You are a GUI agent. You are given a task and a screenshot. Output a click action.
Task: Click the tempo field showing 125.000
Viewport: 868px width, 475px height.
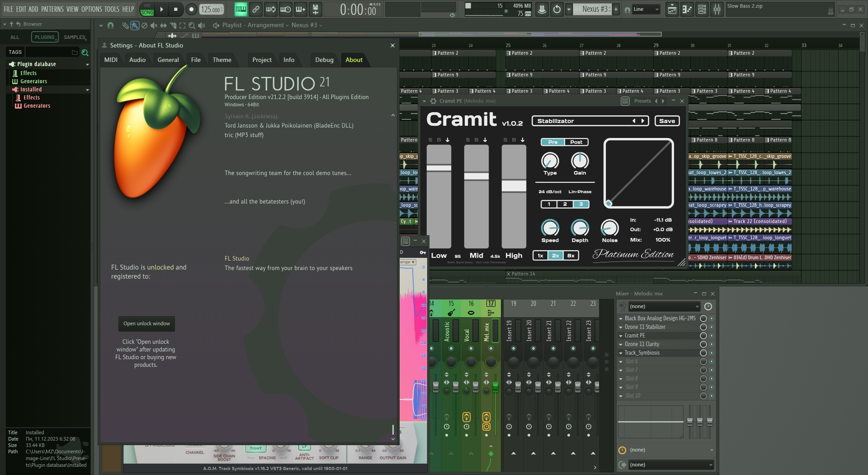(212, 9)
